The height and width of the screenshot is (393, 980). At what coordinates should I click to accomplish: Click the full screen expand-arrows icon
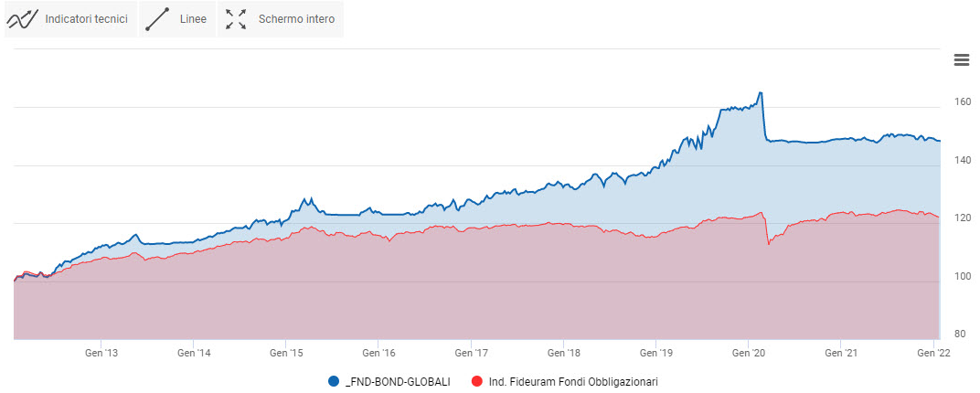(236, 19)
